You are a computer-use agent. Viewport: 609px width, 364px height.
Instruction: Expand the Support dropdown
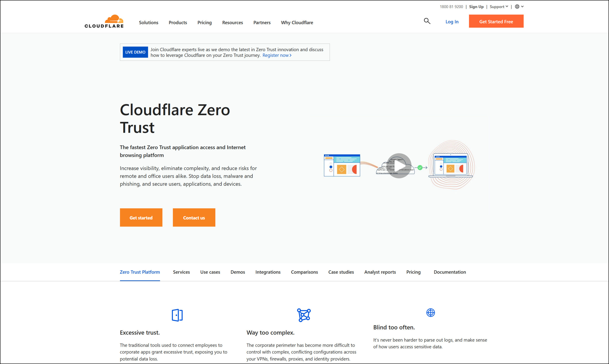coord(499,7)
